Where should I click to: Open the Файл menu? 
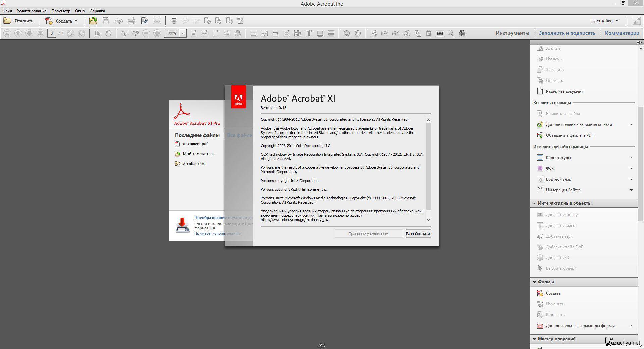coord(7,11)
